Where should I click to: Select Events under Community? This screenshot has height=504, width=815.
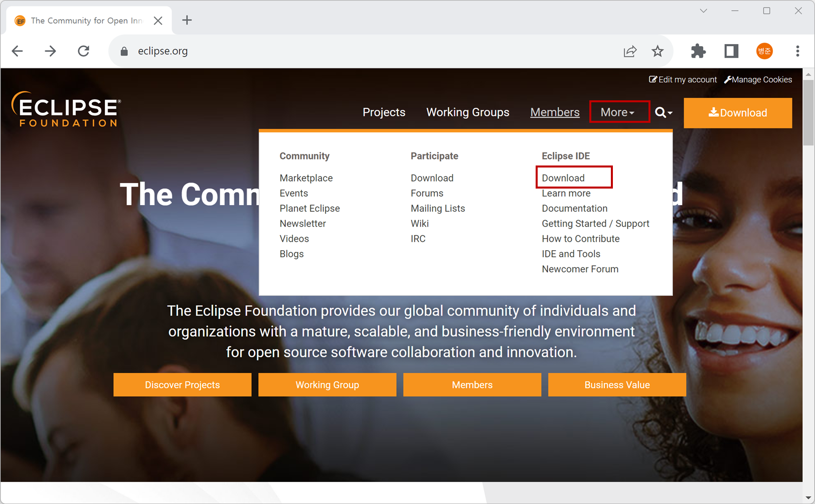click(x=294, y=193)
